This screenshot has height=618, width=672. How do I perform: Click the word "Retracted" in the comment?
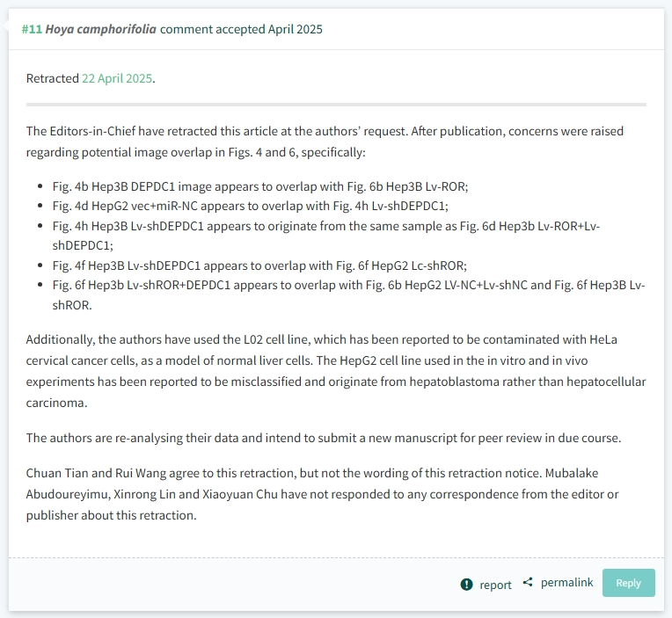52,78
